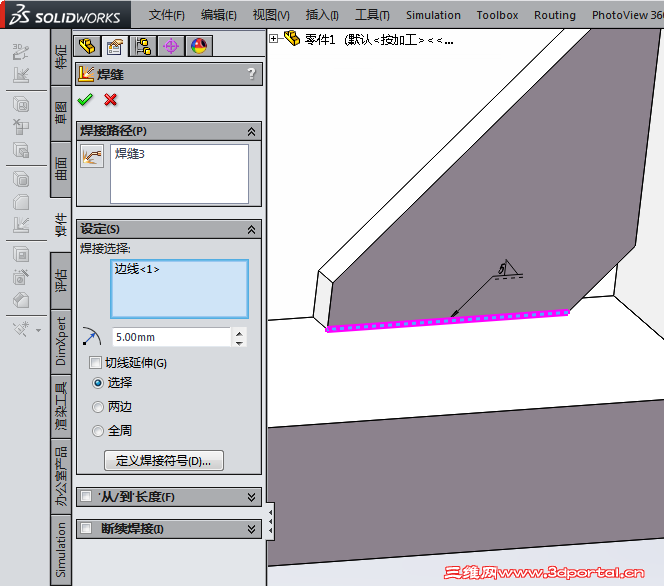Open the 工具(T) menu
Image resolution: width=664 pixels, height=586 pixels.
(x=372, y=15)
